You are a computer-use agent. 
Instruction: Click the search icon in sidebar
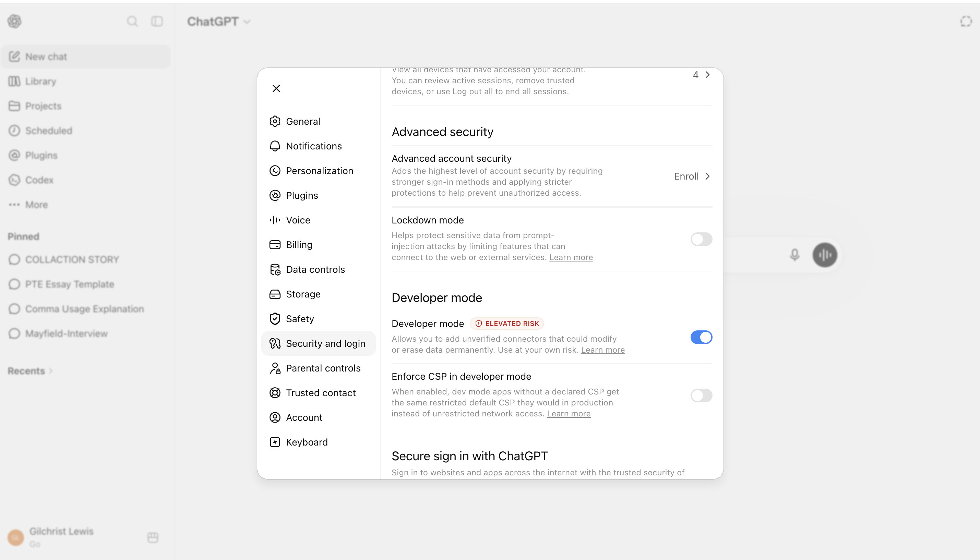pyautogui.click(x=132, y=21)
